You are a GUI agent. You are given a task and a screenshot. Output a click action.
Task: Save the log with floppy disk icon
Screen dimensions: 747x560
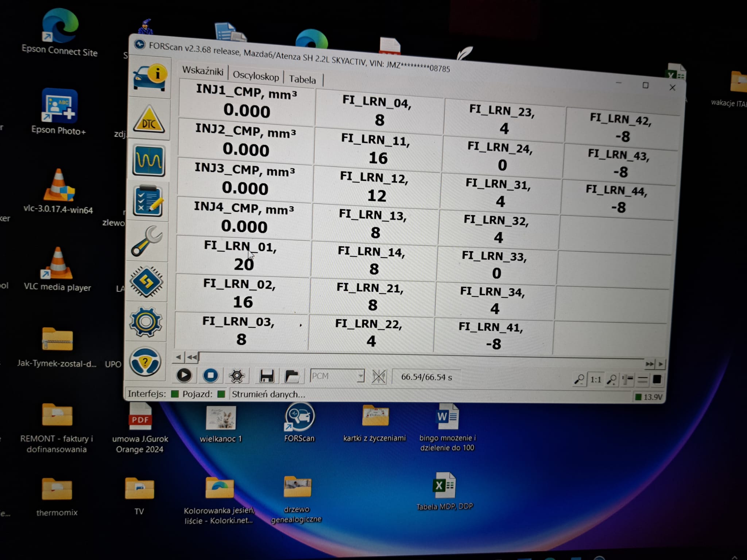(266, 376)
